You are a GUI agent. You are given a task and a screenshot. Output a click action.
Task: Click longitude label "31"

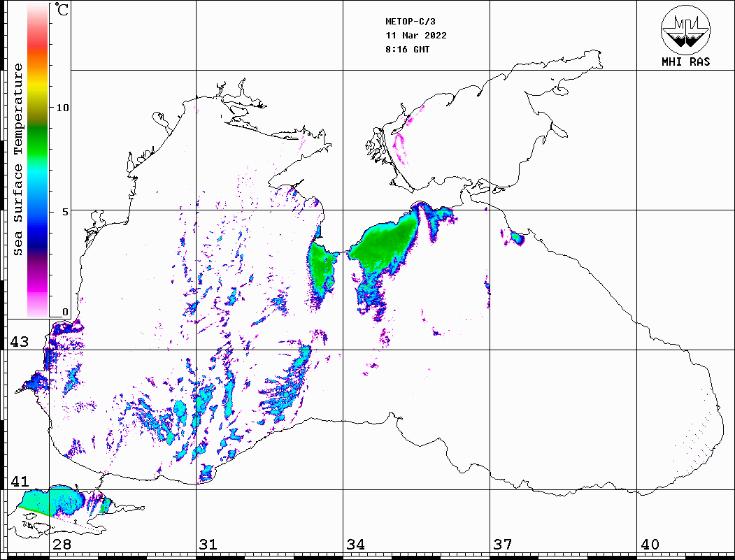pos(208,544)
